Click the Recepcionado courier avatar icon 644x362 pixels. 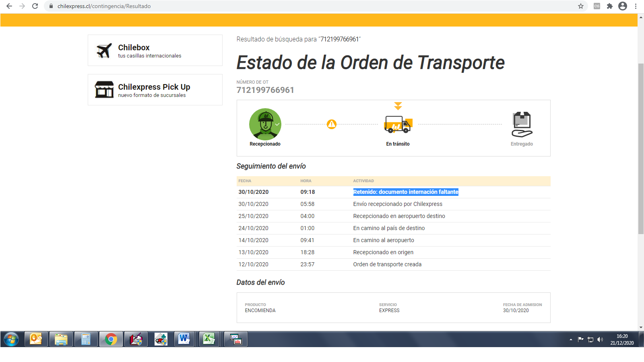point(265,124)
